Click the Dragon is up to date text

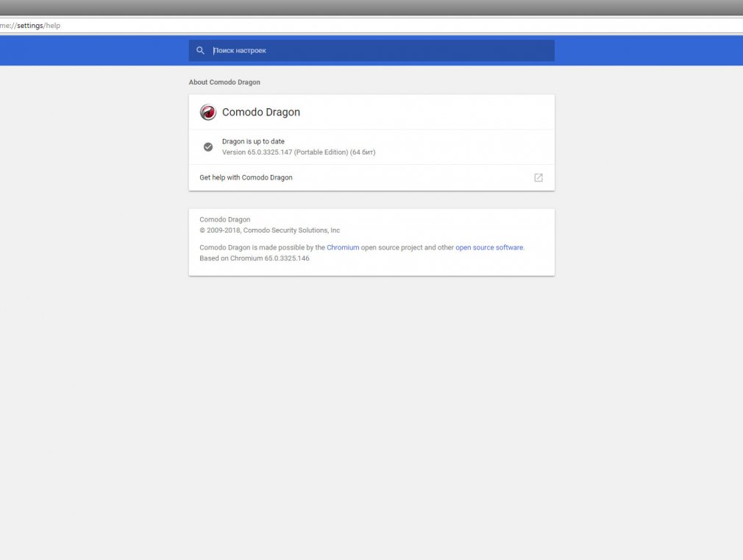pos(253,141)
